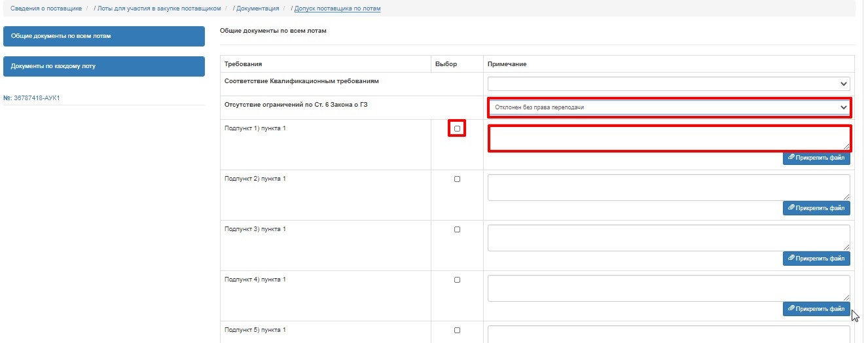Toggle the Подпункт 4) пункта 1 checkbox
The image size is (868, 343).
pos(457,280)
